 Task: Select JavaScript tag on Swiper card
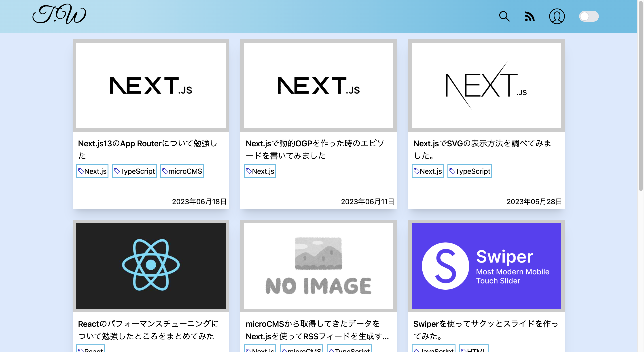(x=434, y=348)
